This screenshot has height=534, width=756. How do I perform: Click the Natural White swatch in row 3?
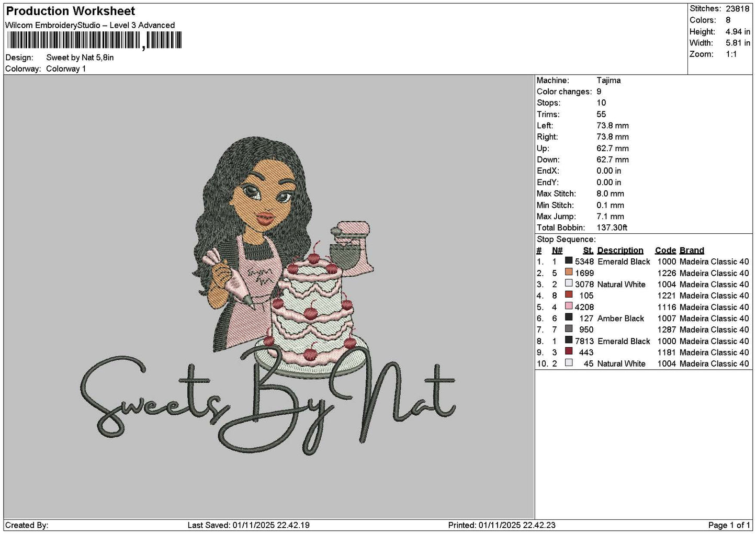(x=569, y=284)
